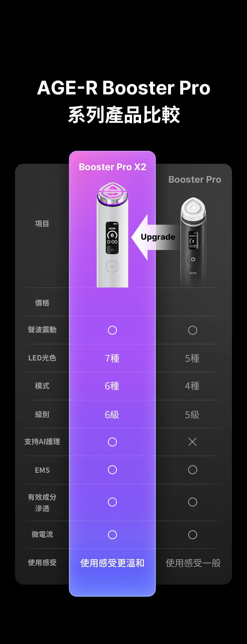247x644 pixels.
Task: Click the 使用感受一般 text
Action: pos(193,563)
